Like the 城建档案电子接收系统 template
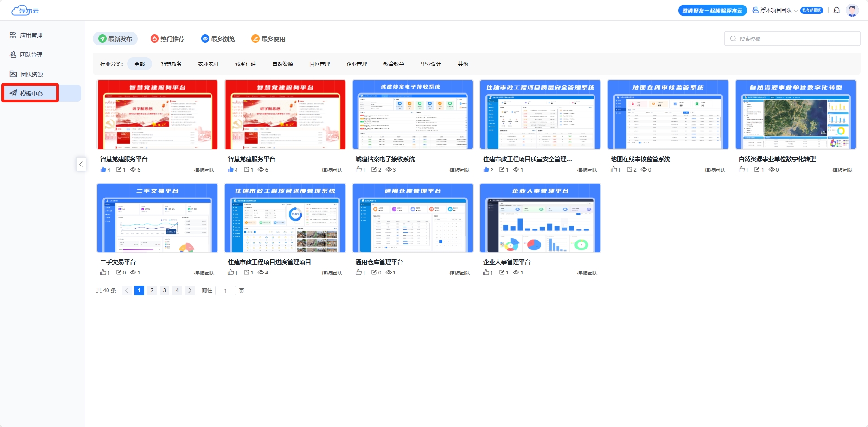This screenshot has width=868, height=427. (358, 170)
